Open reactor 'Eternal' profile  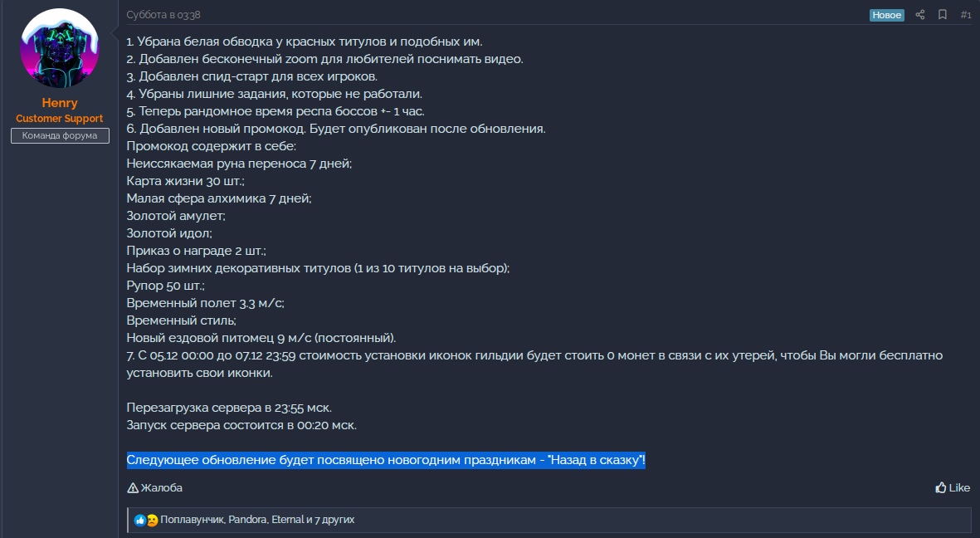(x=288, y=521)
